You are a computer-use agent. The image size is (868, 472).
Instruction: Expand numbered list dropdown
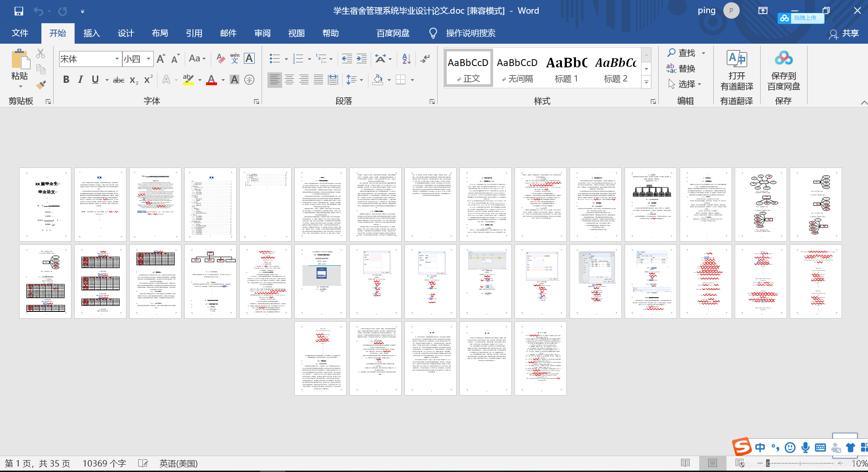pyautogui.click(x=309, y=59)
